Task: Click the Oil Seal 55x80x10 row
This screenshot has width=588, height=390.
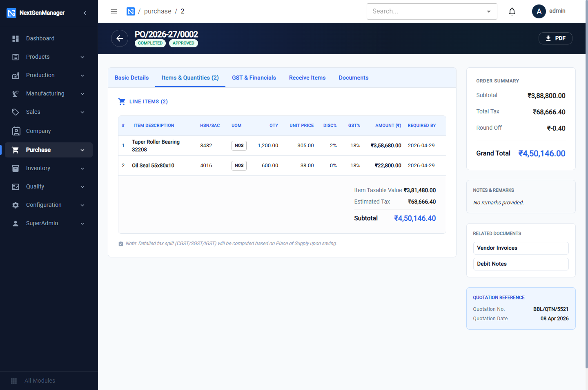Action: pos(282,166)
